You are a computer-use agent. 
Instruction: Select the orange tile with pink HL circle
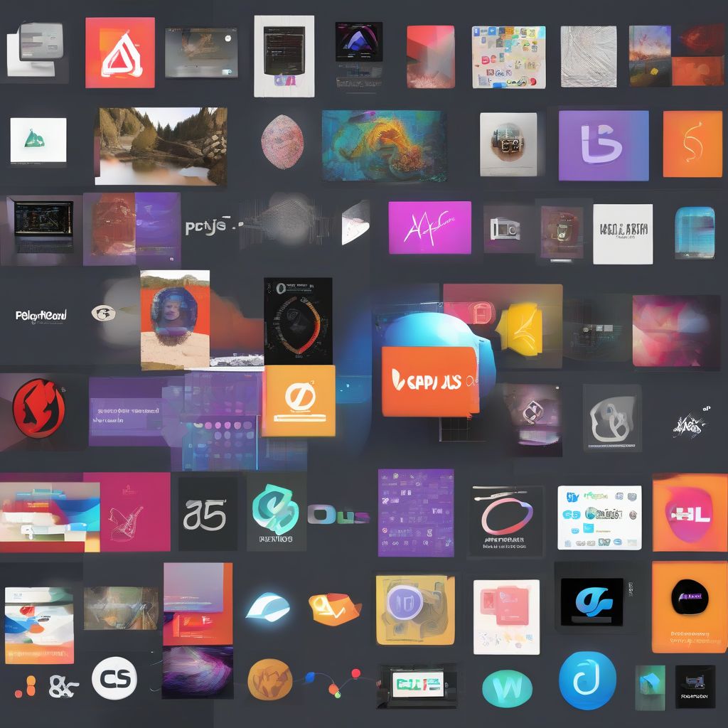[x=689, y=513]
